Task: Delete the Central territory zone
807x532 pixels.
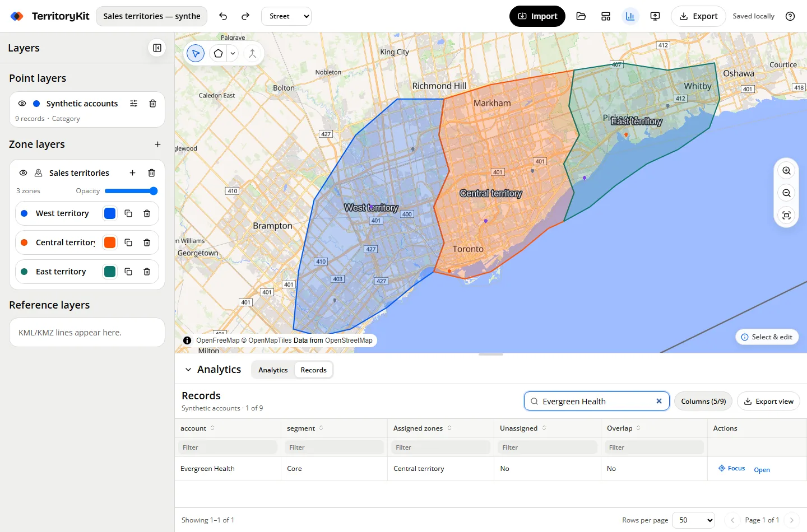Action: click(147, 242)
